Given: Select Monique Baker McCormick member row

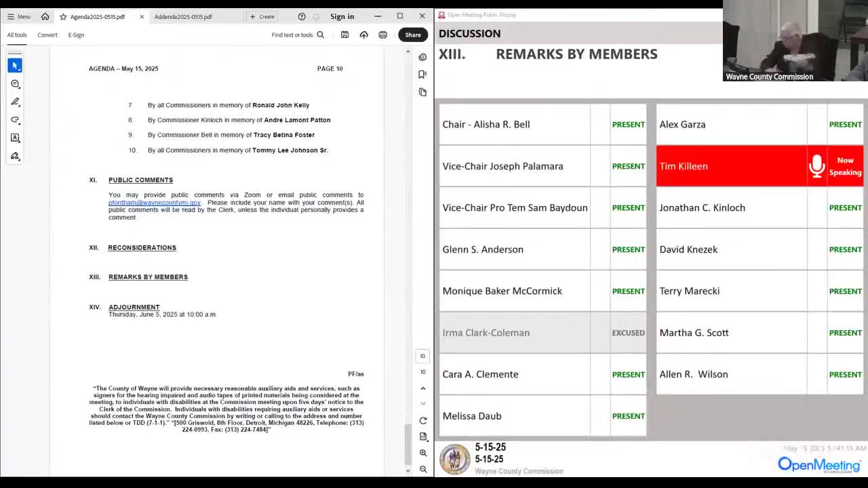Looking at the screenshot, I should (x=542, y=291).
